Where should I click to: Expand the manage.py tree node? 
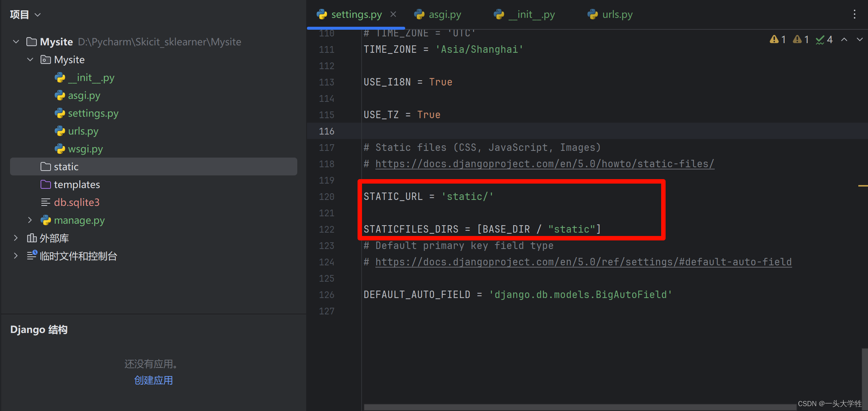(x=30, y=220)
